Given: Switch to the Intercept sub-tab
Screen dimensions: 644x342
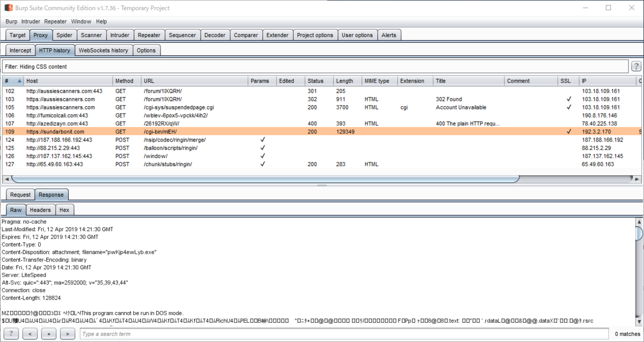Looking at the screenshot, I should [x=20, y=50].
